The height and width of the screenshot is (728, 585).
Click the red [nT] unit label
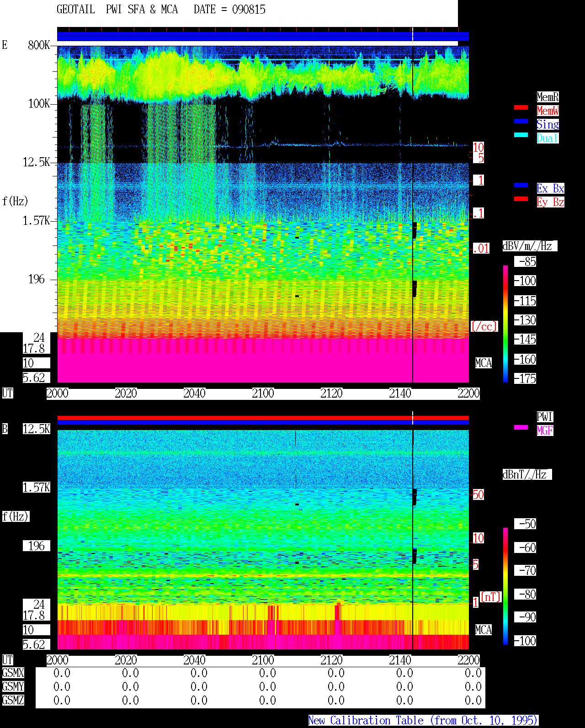click(491, 597)
